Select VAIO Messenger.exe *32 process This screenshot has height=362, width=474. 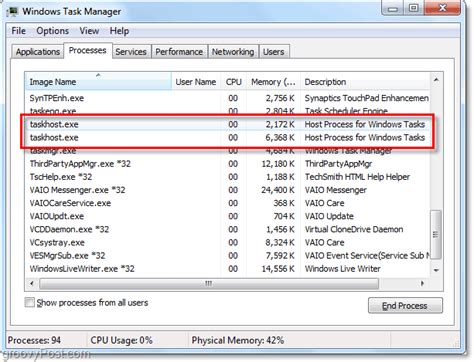coord(227,190)
